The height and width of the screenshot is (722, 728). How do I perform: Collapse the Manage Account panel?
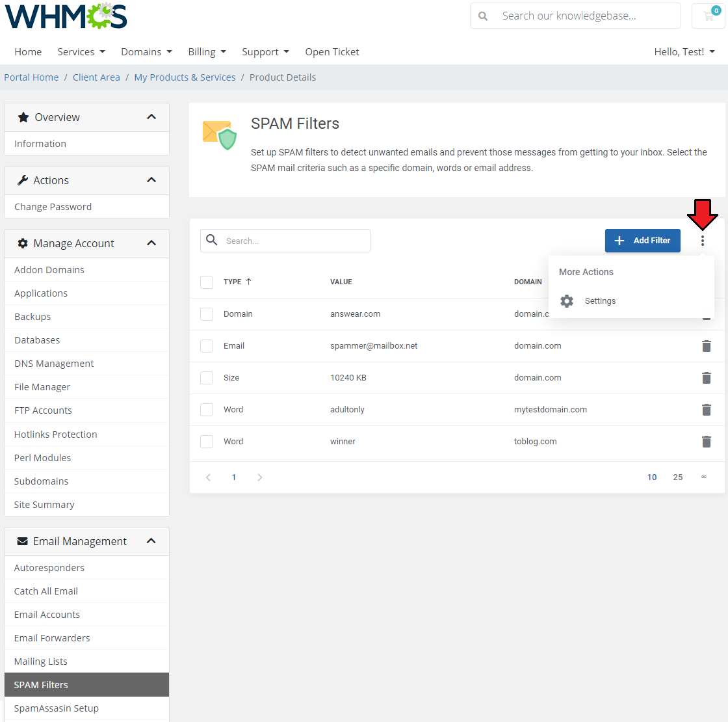pos(151,243)
